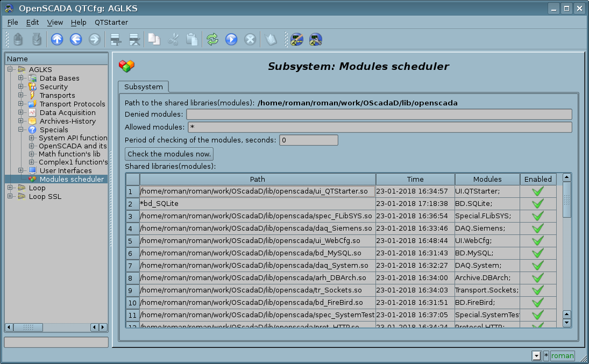Image resolution: width=589 pixels, height=364 pixels.
Task: Click the Specials question mark icon
Action: pos(33,130)
